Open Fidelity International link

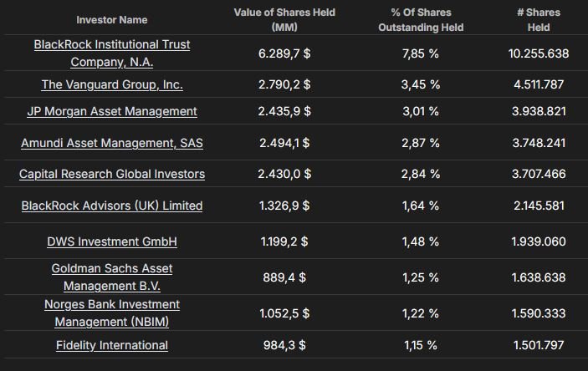(x=112, y=345)
